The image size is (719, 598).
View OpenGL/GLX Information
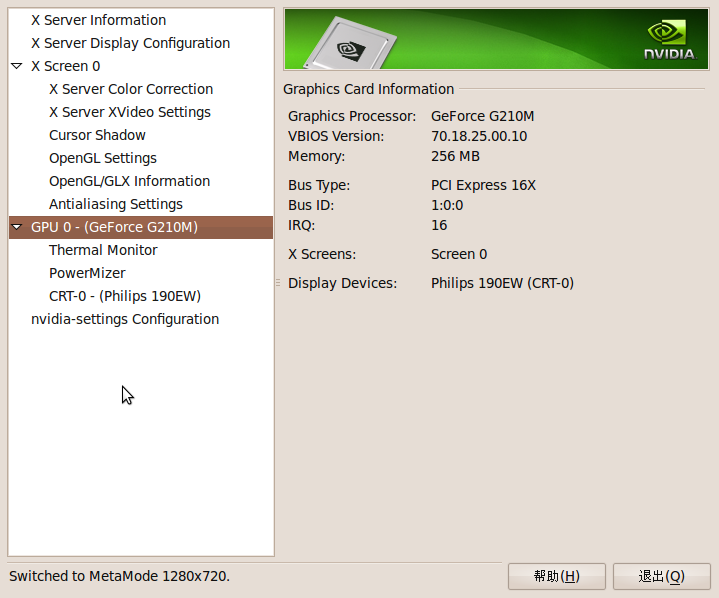click(129, 181)
